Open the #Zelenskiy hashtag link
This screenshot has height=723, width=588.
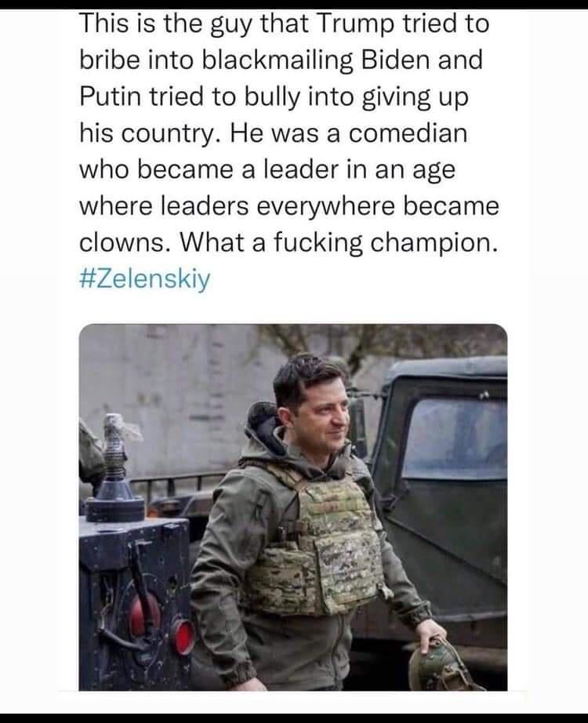(145, 278)
